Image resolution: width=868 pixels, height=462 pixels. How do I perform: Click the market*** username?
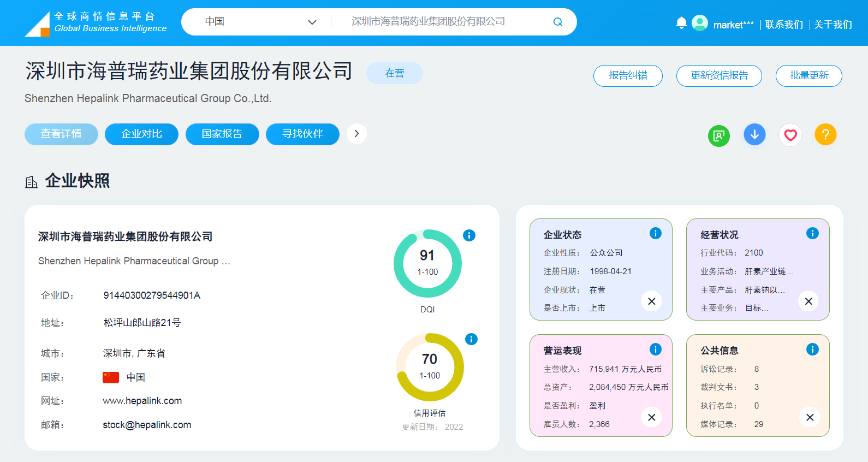point(733,25)
